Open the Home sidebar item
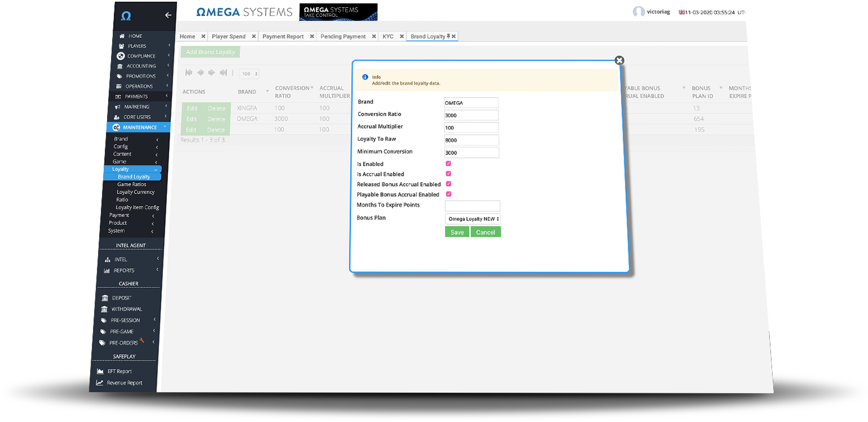Screen dimensions: 868x422 point(135,36)
